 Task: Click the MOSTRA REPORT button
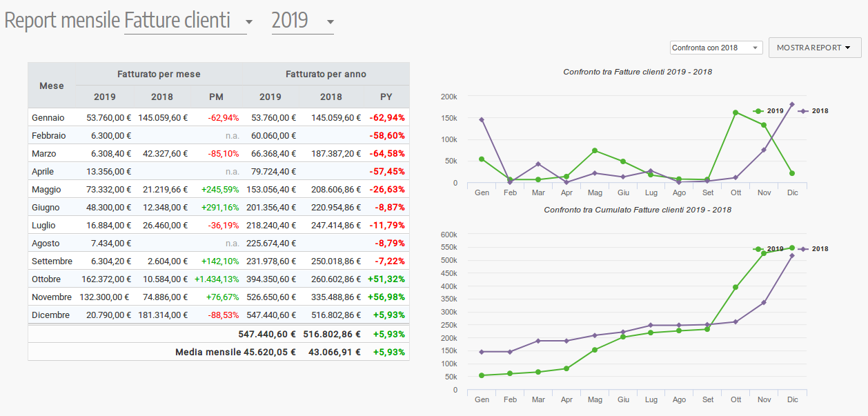[x=814, y=48]
